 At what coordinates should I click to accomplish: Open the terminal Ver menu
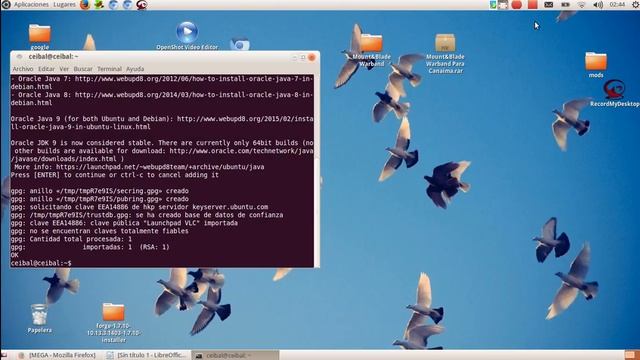64,69
